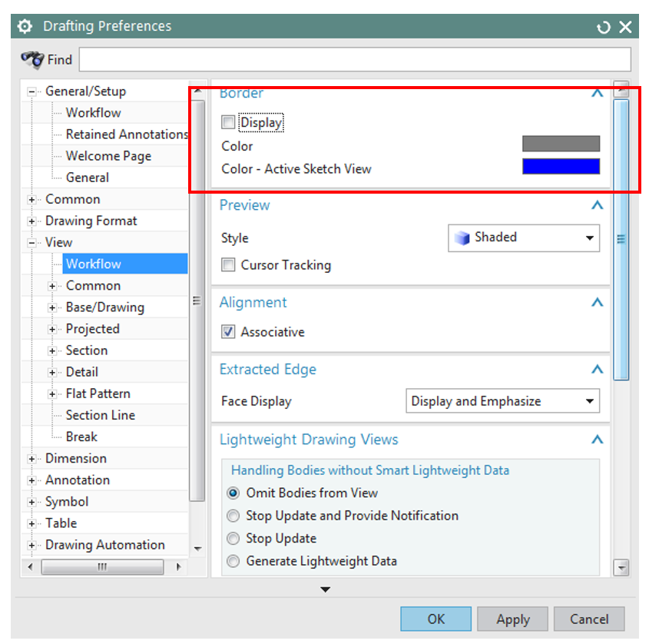The image size is (649, 644).
Task: Select Break tree item
Action: (x=81, y=437)
